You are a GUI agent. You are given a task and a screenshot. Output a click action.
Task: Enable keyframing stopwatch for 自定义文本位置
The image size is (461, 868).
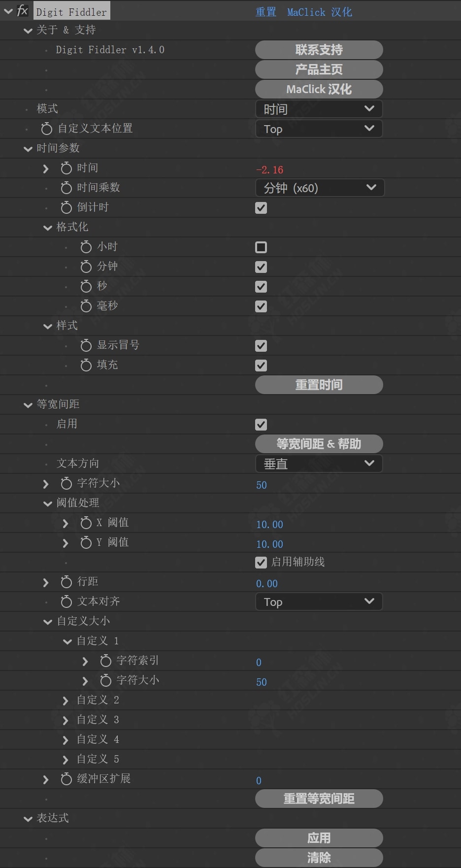click(x=46, y=129)
